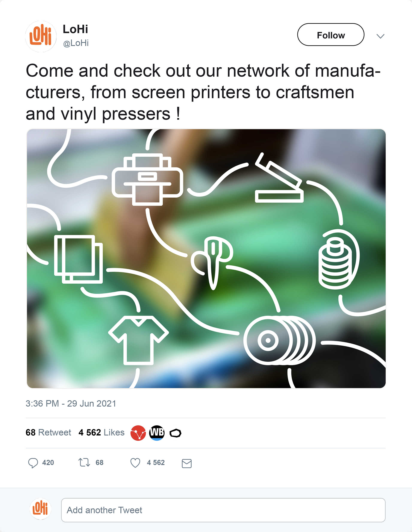This screenshot has width=412, height=532.
Task: Open the tweet timestamp 29 Jun 2021
Action: pyautogui.click(x=71, y=403)
